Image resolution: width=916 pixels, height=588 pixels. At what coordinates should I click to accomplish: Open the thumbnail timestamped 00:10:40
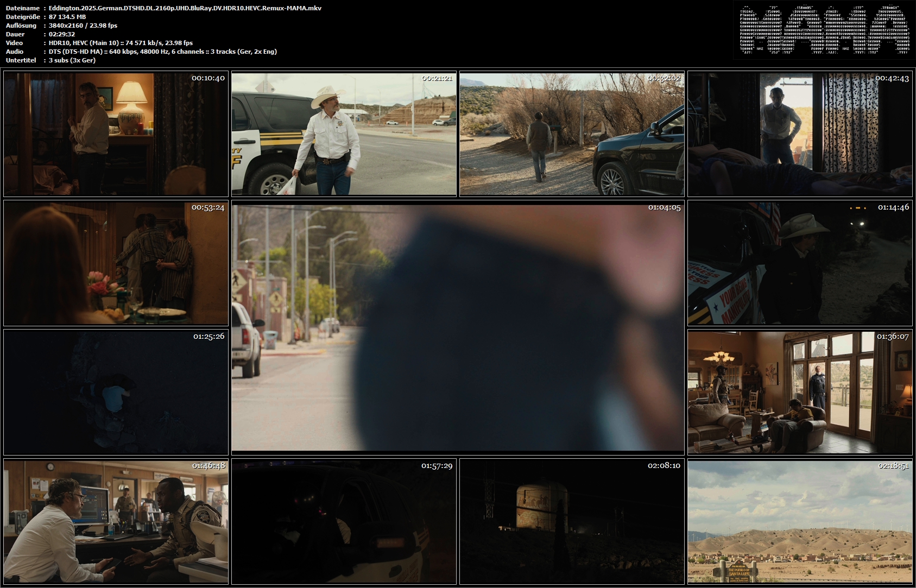pos(116,134)
